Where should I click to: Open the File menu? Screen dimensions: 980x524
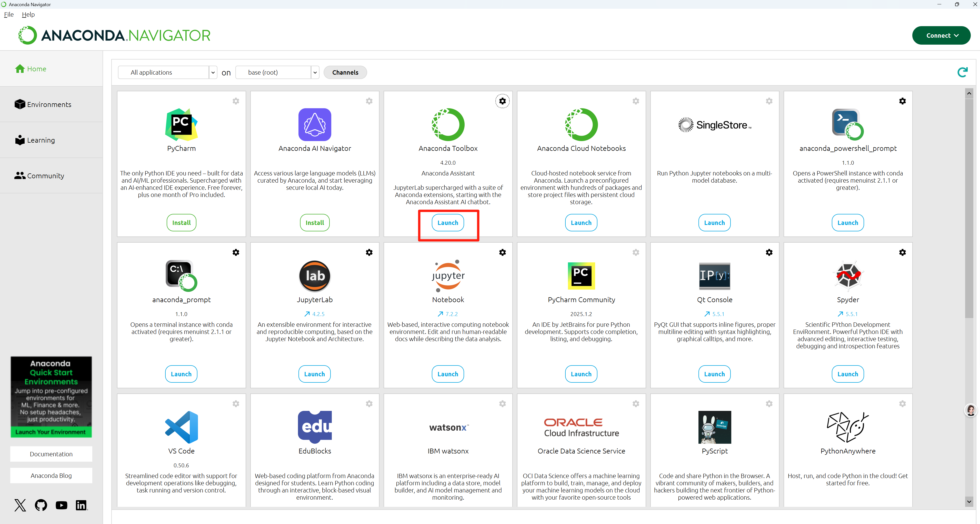tap(9, 14)
